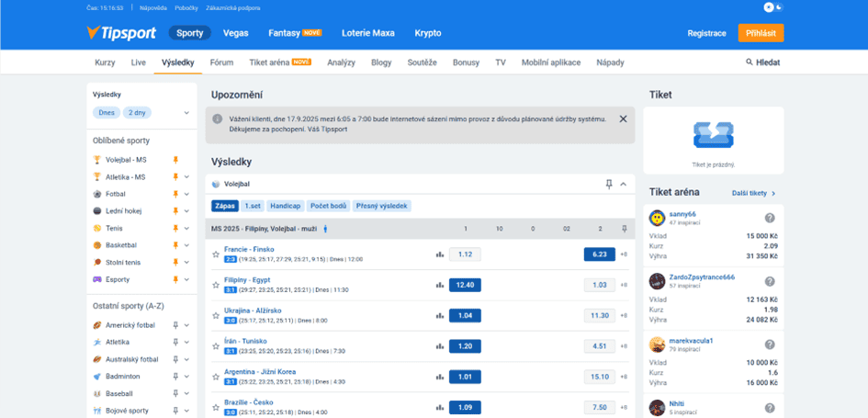Open statistics icon for Ukrajina - Alžírsko
868x418 pixels.
[x=440, y=316]
